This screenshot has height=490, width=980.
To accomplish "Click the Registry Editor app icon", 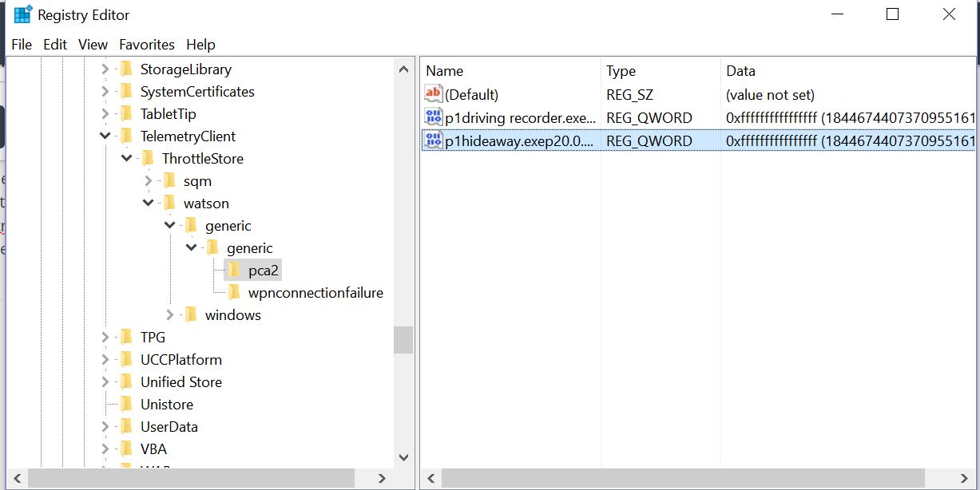I will [22, 14].
